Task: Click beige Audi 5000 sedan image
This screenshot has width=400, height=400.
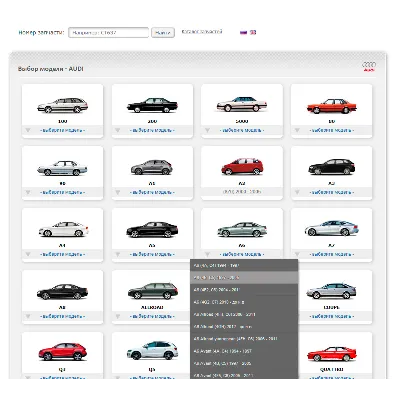Action: click(x=242, y=104)
